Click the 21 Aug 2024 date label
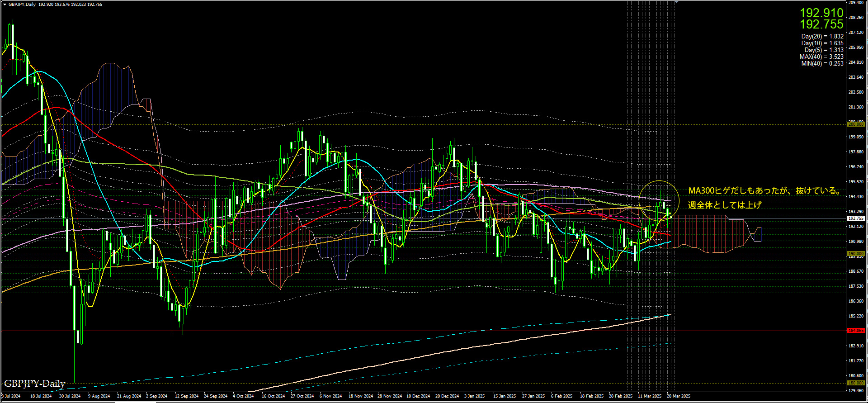 (129, 396)
